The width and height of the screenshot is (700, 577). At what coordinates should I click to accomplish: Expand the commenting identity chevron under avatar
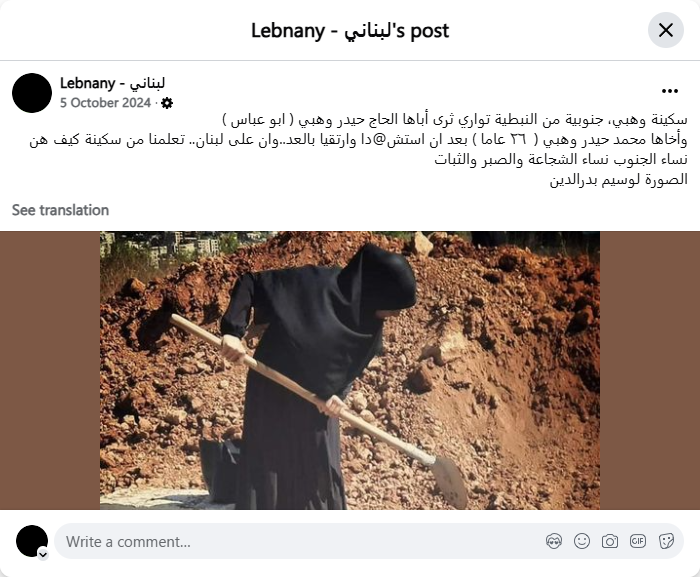43,554
